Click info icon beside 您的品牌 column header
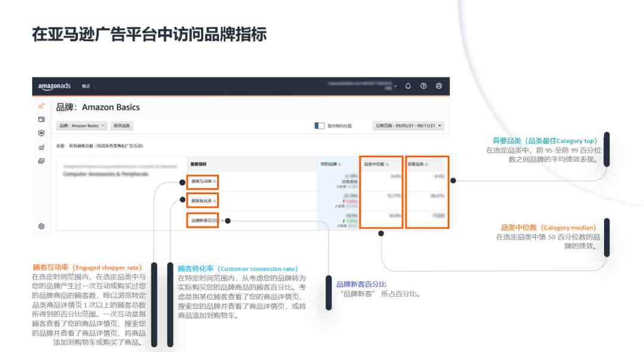This screenshot has width=644, height=352. point(340,164)
